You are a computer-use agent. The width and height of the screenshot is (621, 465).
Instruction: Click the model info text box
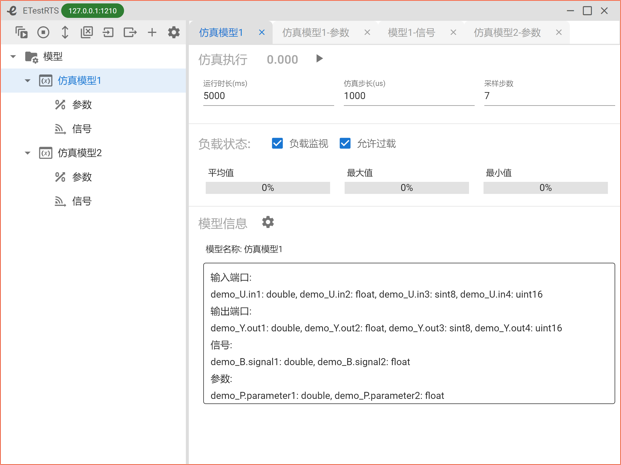[x=409, y=334]
